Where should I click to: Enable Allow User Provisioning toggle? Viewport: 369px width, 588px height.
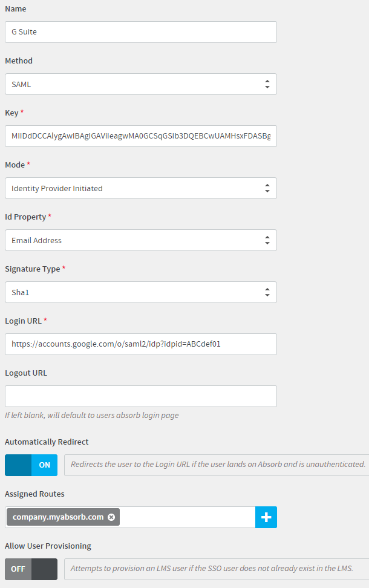point(31,569)
